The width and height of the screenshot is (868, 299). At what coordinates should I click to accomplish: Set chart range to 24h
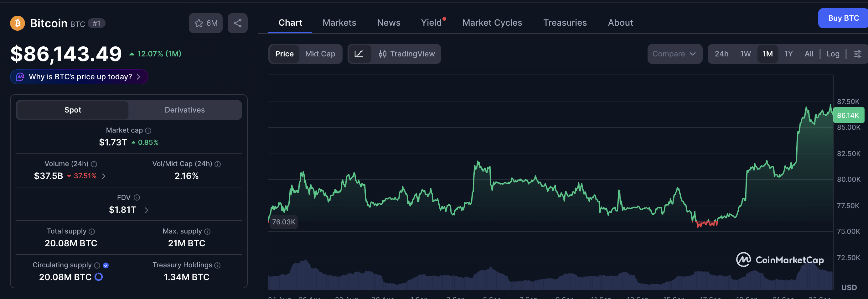pos(721,54)
